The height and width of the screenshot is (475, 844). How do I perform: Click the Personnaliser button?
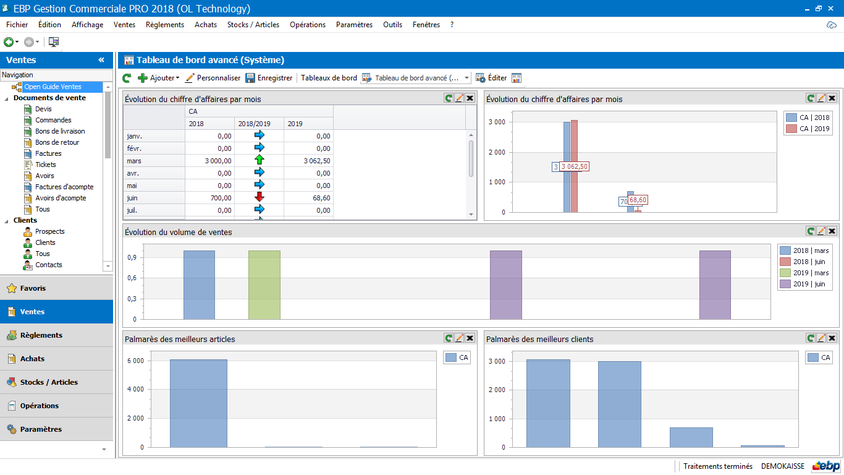[x=213, y=78]
